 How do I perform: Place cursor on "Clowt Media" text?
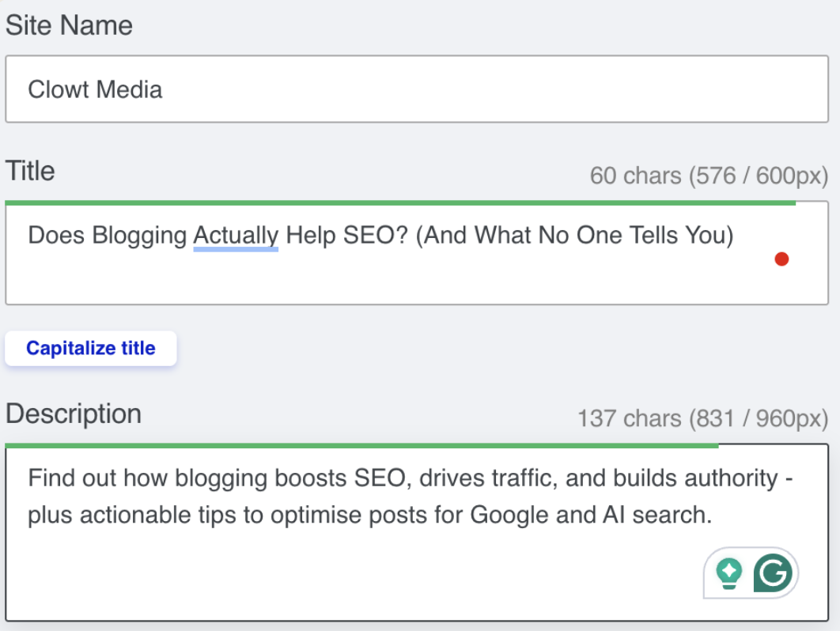pyautogui.click(x=95, y=89)
